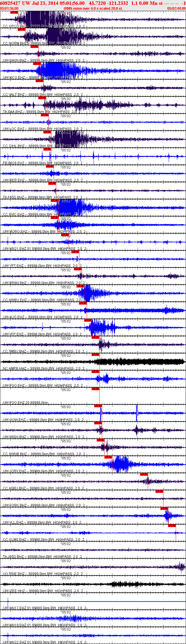Select the UW BRAN BHZ station label
The image size is (186, 644).
pyautogui.click(x=44, y=283)
